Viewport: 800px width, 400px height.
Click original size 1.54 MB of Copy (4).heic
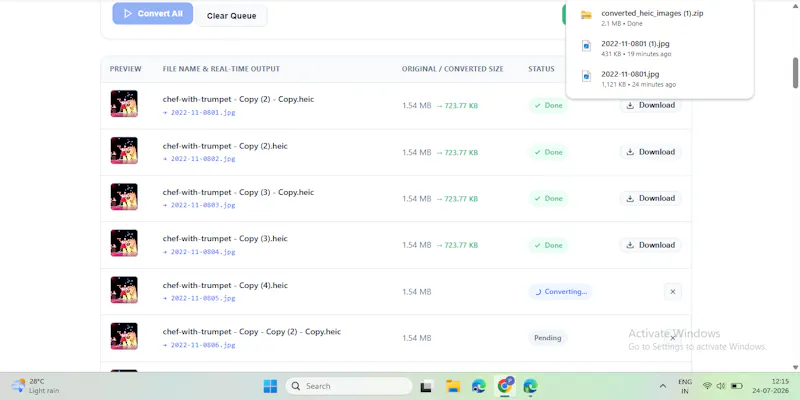[x=416, y=292]
